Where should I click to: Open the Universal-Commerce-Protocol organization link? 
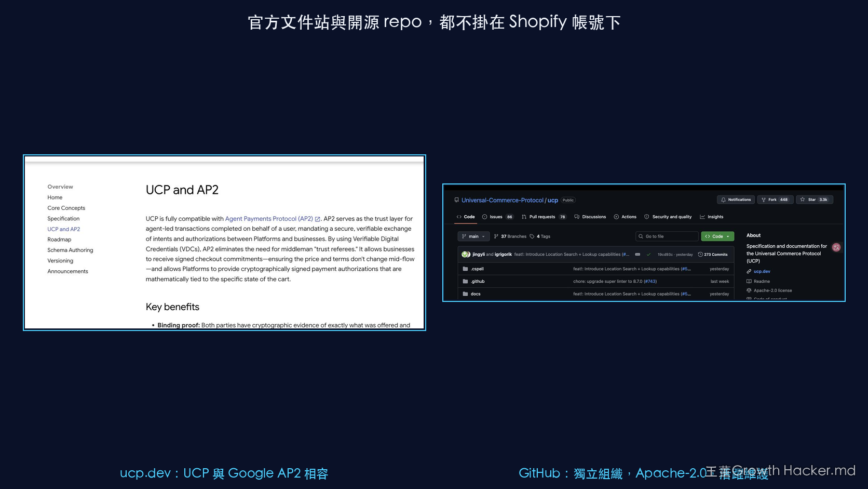[502, 200]
